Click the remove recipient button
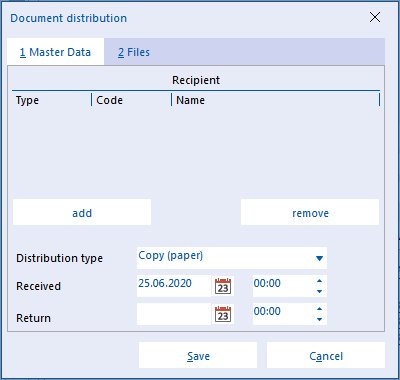Image resolution: width=400 pixels, height=380 pixels. pos(310,212)
